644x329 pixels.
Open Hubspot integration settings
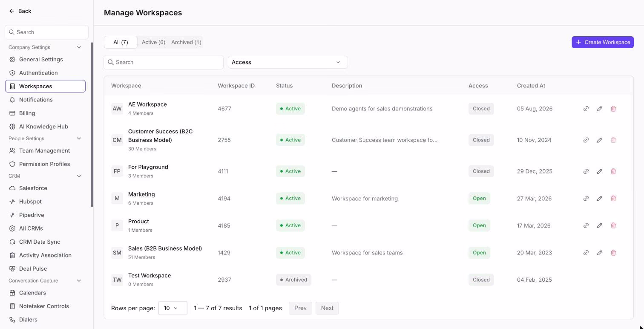pos(45,202)
